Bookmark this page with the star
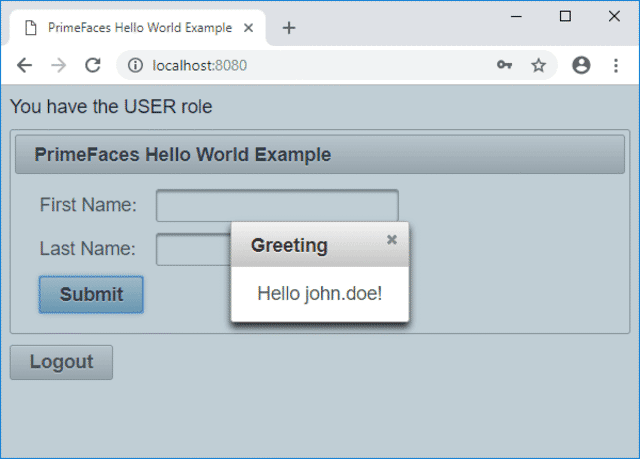 [538, 65]
